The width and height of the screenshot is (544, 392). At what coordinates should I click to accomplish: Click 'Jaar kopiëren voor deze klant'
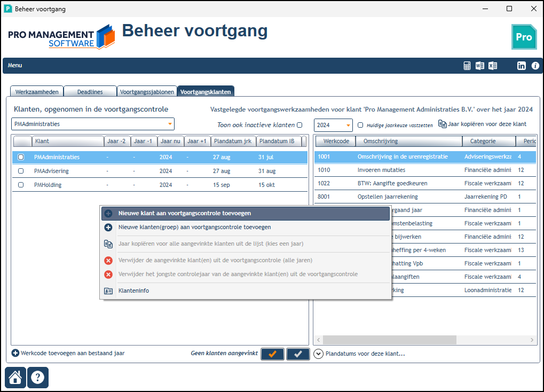point(482,124)
